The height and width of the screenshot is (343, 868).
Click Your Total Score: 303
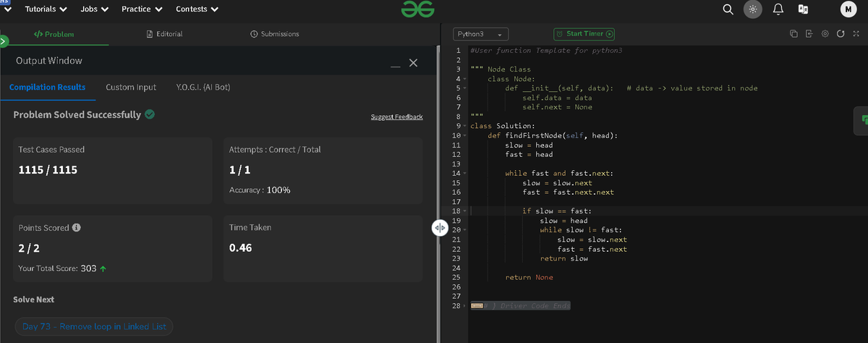click(63, 268)
